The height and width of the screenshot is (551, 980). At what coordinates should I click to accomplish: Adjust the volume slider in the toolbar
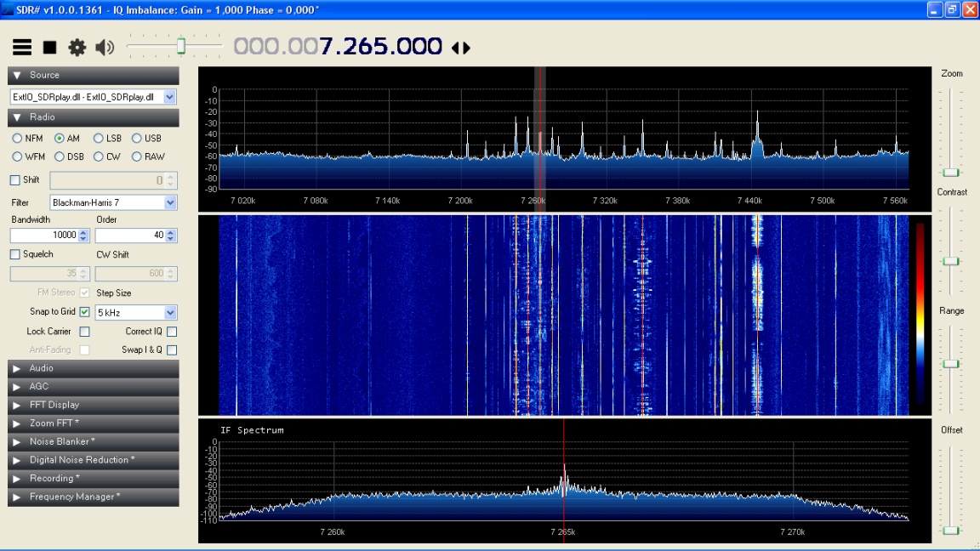(180, 47)
